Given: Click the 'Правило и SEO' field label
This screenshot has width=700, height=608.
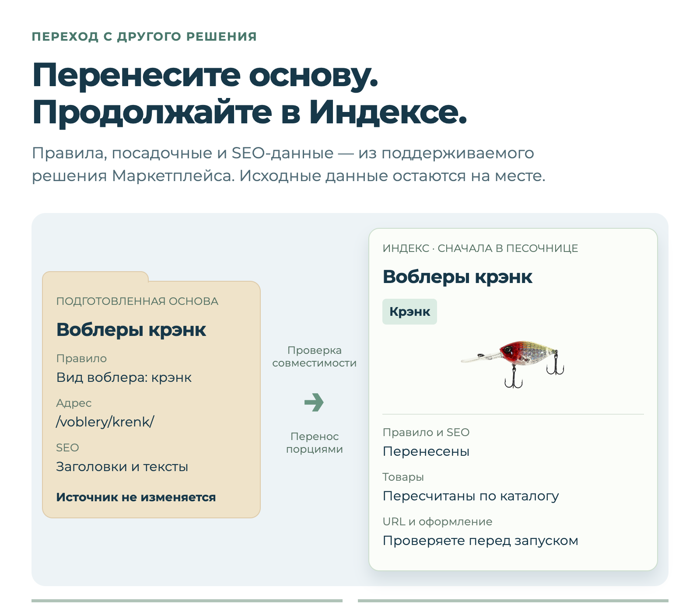Looking at the screenshot, I should pos(426,433).
